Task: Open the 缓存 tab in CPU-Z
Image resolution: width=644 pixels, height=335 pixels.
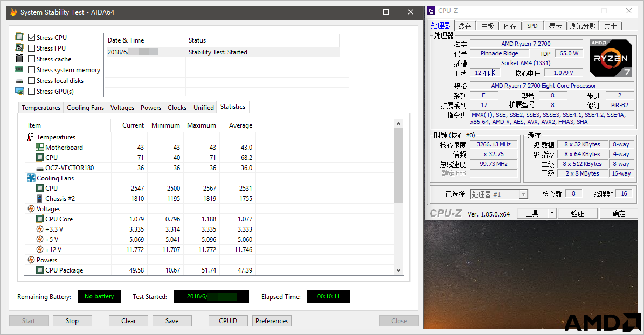Action: click(x=465, y=26)
